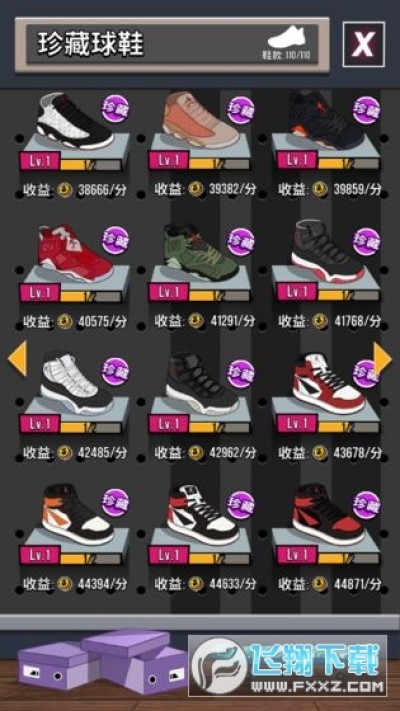
Task: Close the 珍藏球鞋 panel with X
Action: pos(363,44)
